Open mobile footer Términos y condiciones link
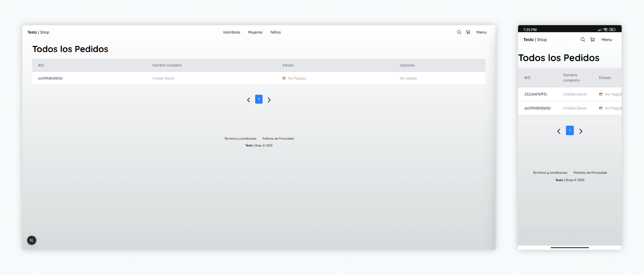644x275 pixels. (x=550, y=173)
